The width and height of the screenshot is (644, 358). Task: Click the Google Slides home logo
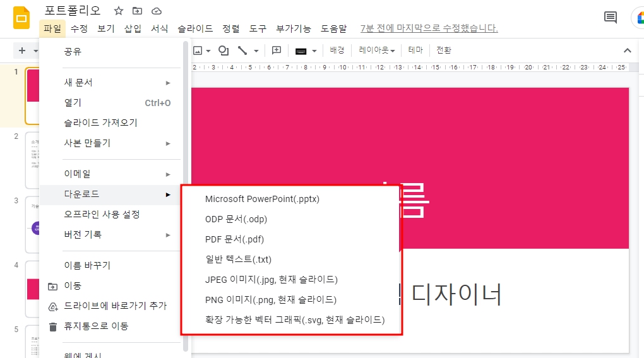tap(21, 18)
